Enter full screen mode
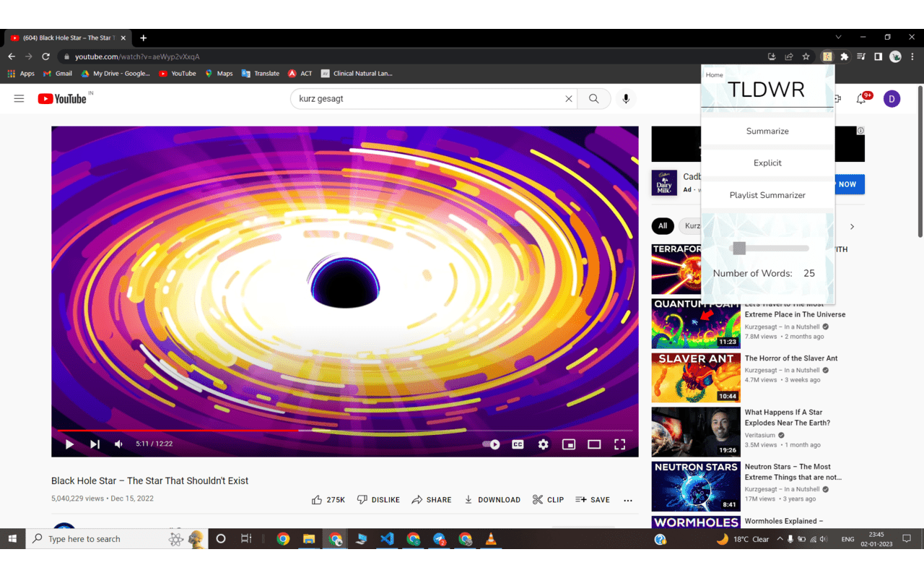Screen dimensions: 924x578 point(619,444)
